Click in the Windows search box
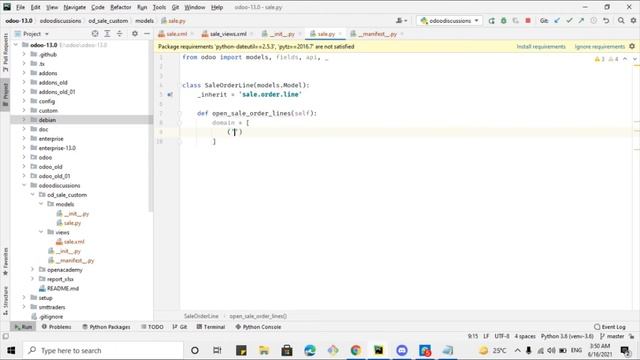Image resolution: width=640 pixels, height=360 pixels. pyautogui.click(x=102, y=350)
